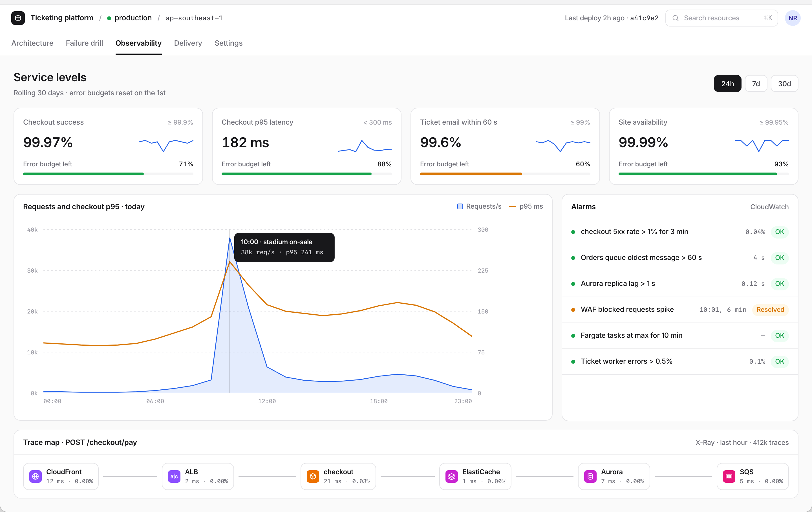Select the Aurora replica lag alarm
This screenshot has width=812, height=512.
[x=680, y=284]
